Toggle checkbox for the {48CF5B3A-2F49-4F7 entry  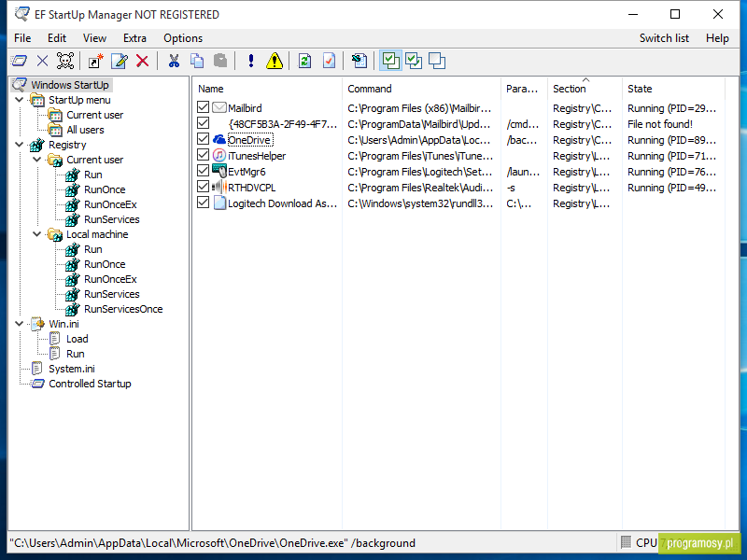click(x=203, y=123)
